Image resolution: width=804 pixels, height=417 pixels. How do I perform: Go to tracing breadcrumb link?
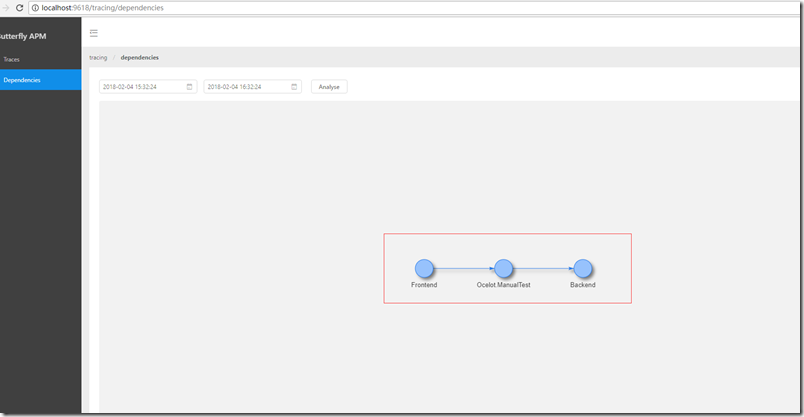tap(98, 57)
